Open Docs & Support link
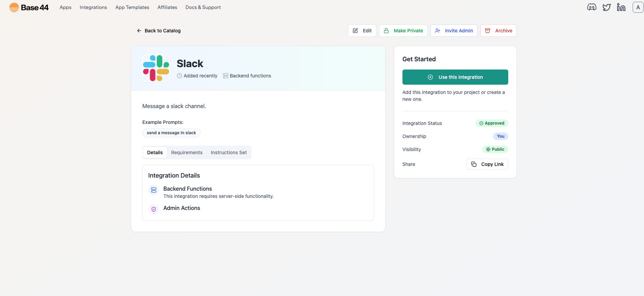 tap(203, 7)
